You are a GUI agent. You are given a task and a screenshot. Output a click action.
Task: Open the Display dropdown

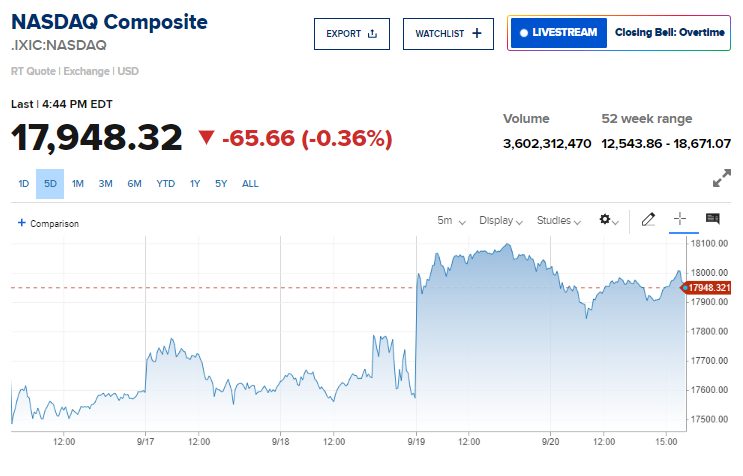click(500, 220)
